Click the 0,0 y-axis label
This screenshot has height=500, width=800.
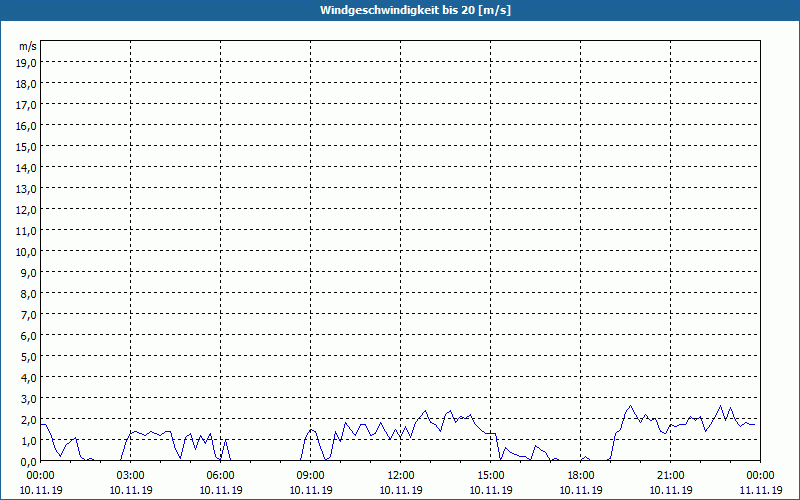coord(28,461)
